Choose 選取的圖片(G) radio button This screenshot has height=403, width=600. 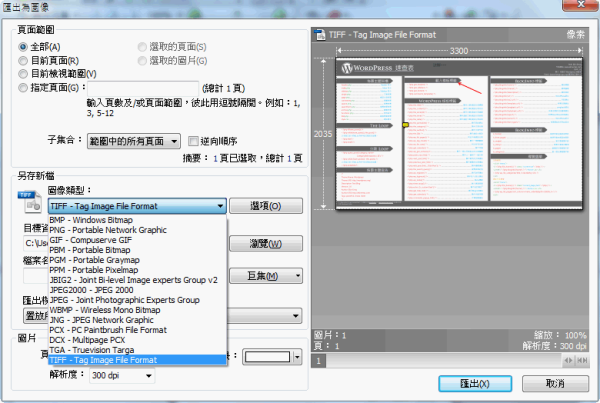click(142, 60)
